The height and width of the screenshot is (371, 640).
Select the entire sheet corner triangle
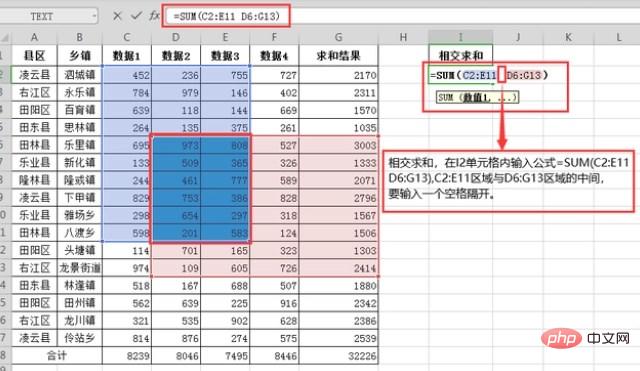click(5, 38)
